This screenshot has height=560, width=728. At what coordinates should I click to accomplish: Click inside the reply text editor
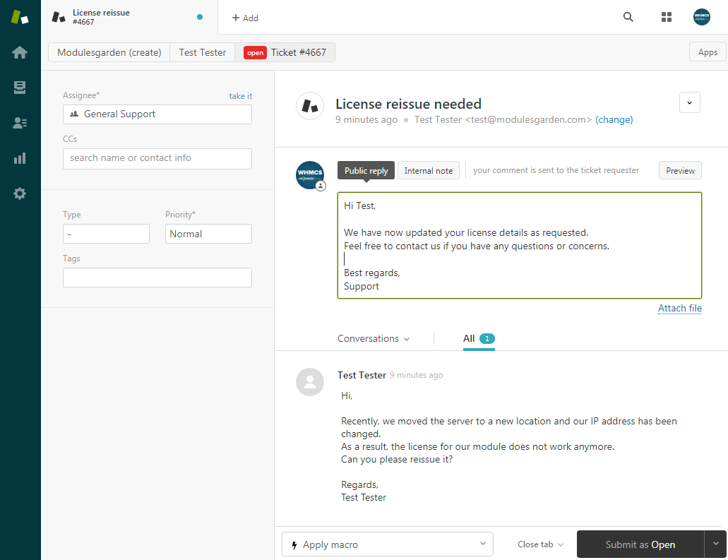point(520,245)
